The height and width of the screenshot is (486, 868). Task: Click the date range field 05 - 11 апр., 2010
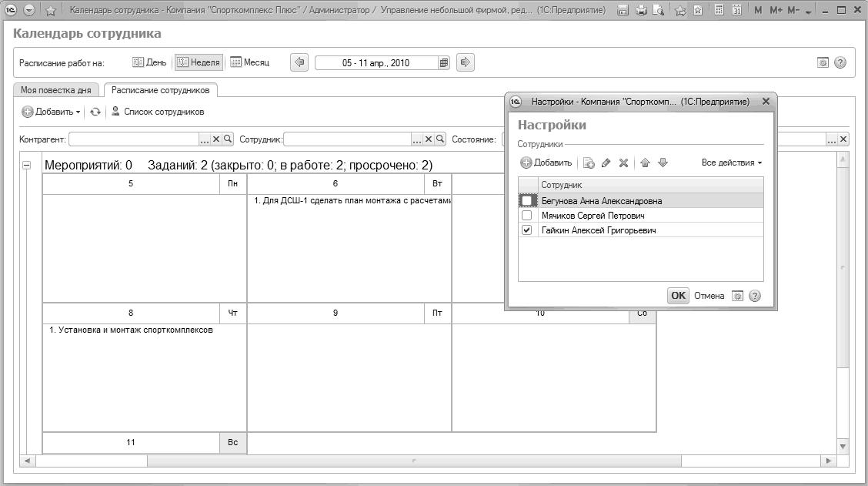coord(376,63)
